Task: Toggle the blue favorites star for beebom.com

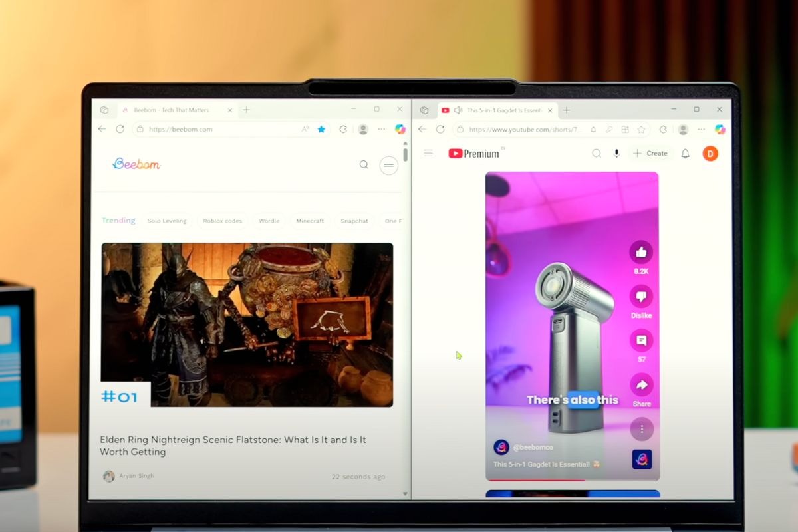Action: [x=321, y=129]
